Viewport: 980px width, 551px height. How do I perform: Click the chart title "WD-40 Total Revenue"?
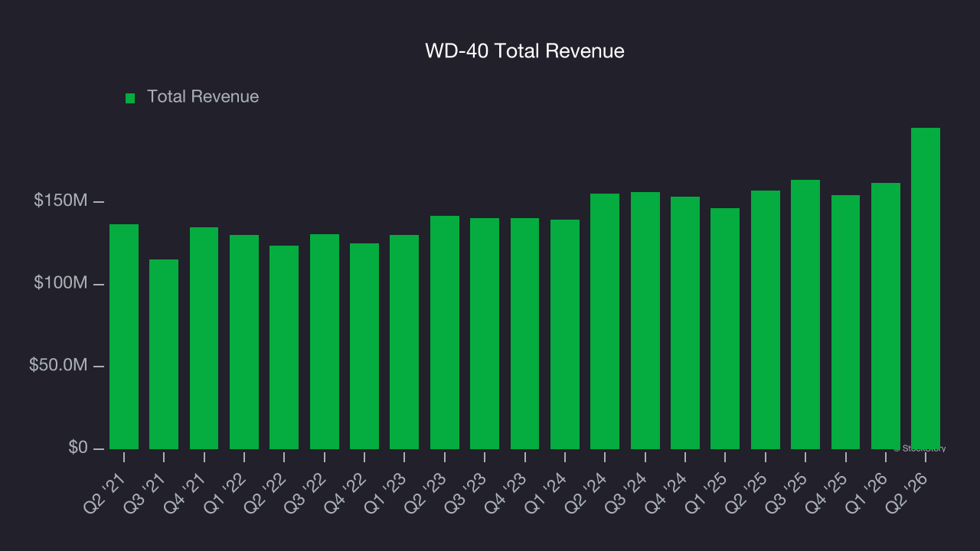pyautogui.click(x=525, y=51)
